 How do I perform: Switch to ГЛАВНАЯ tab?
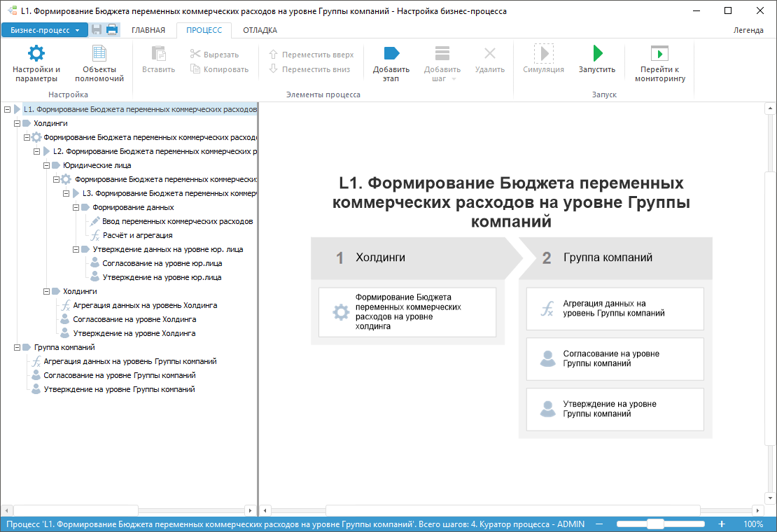[148, 30]
